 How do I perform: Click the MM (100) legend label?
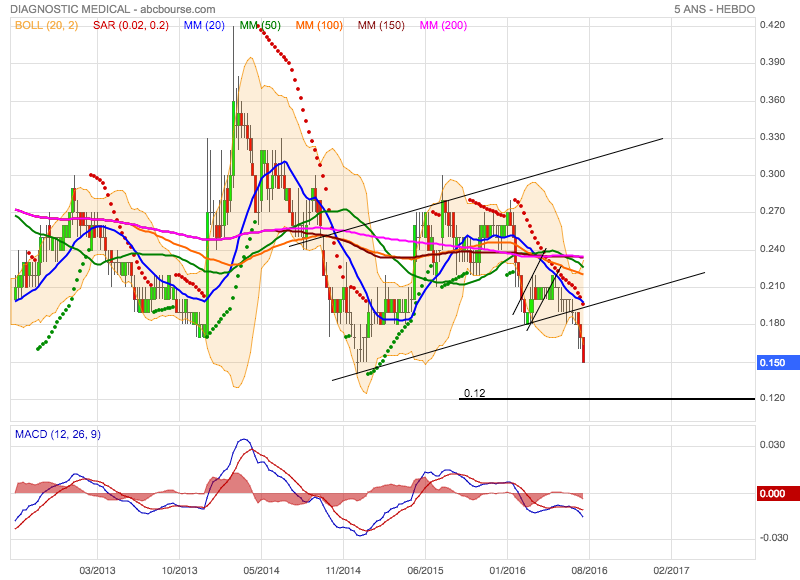pyautogui.click(x=319, y=25)
